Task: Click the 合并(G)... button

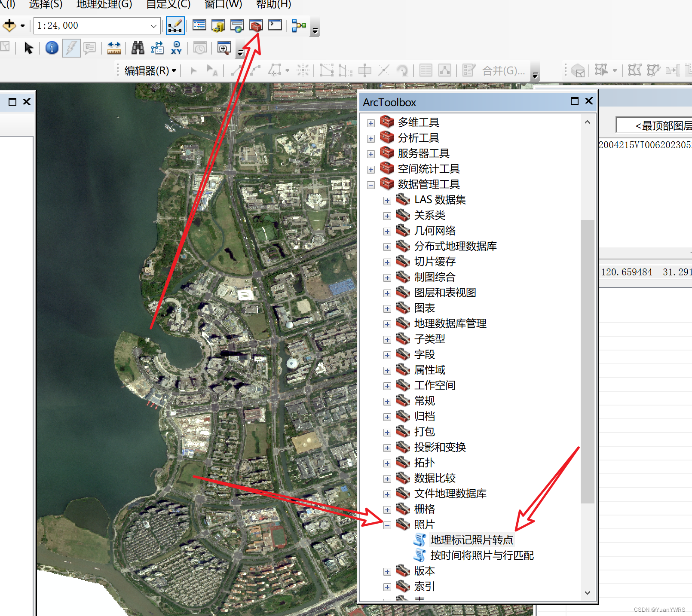Action: pyautogui.click(x=503, y=70)
